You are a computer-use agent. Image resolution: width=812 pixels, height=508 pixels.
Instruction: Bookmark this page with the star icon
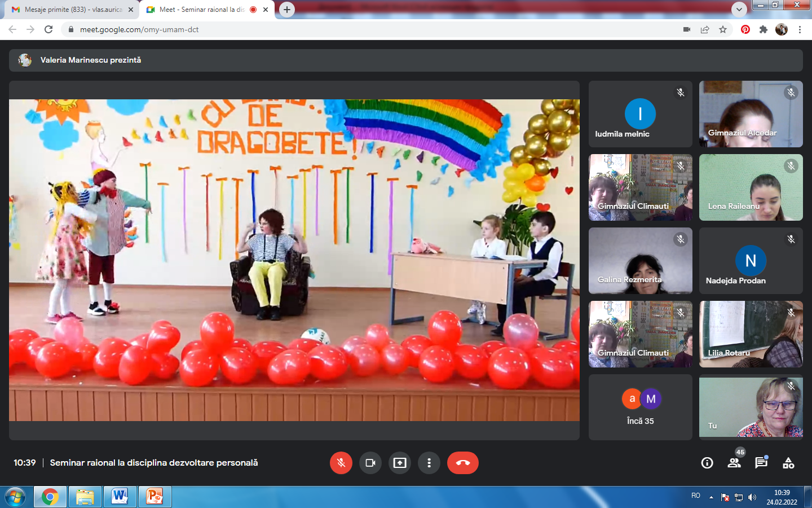723,29
